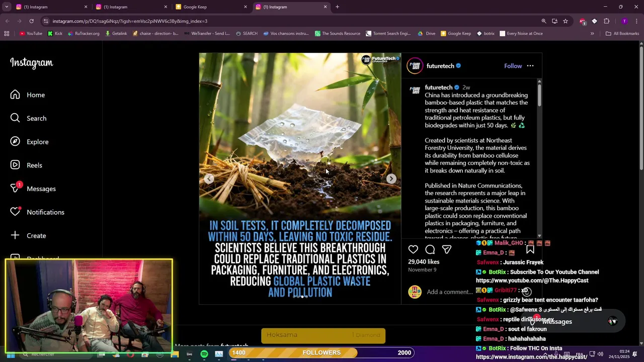
Task: Open the All Bookmarks folder
Action: point(622,34)
